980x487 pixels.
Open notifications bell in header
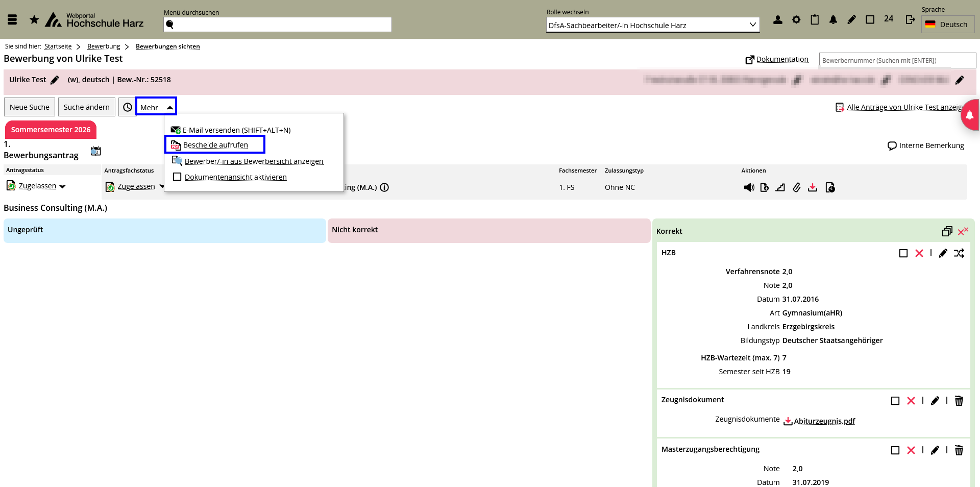pyautogui.click(x=833, y=20)
